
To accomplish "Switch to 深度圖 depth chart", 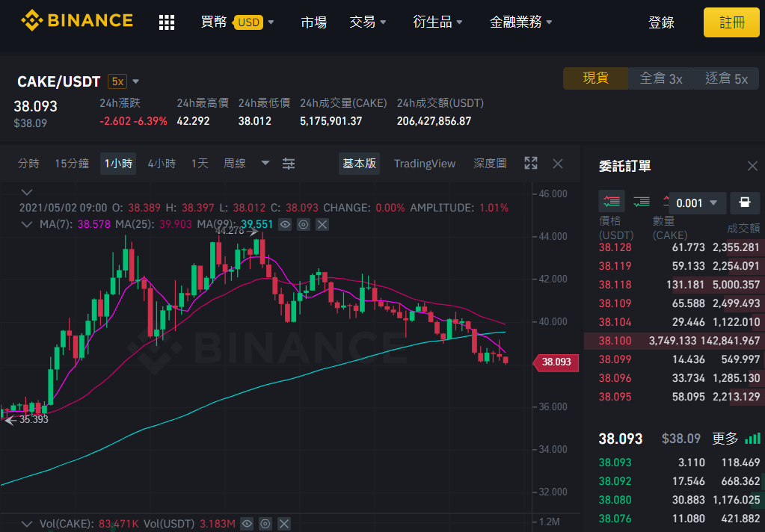I will [x=490, y=164].
